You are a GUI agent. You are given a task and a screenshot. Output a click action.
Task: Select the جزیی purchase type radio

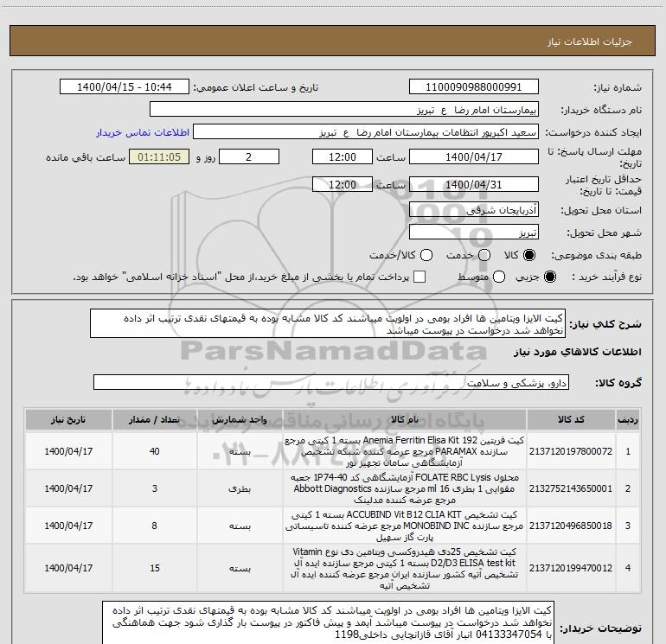point(549,277)
